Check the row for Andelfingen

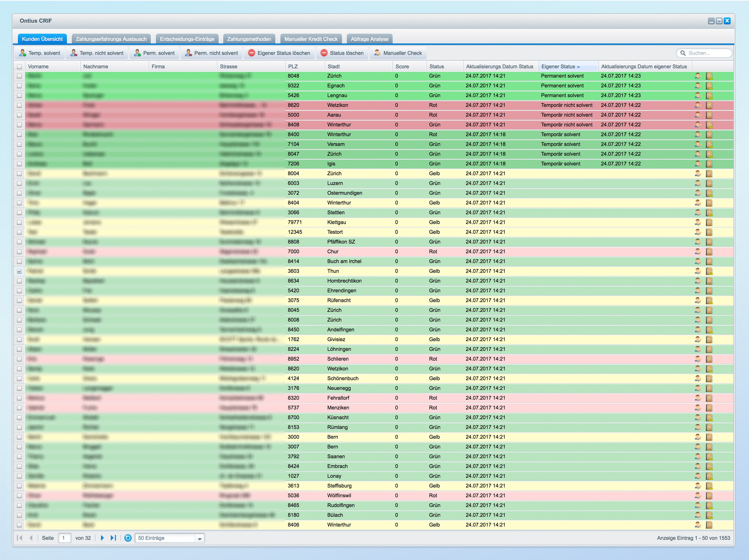[19, 330]
